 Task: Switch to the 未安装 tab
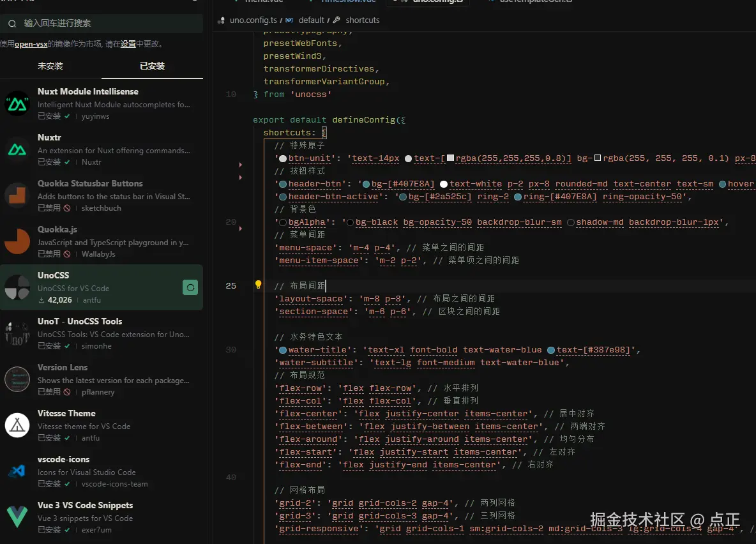[x=50, y=66]
